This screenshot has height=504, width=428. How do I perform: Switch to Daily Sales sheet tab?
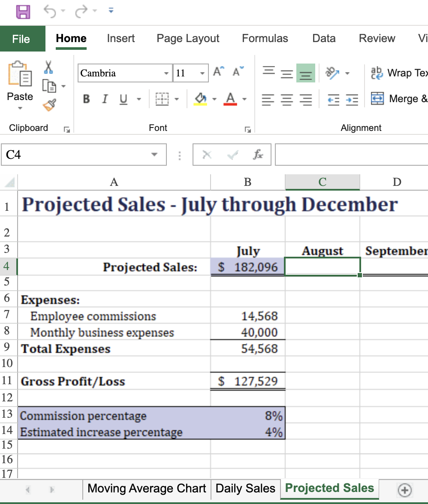tap(245, 489)
